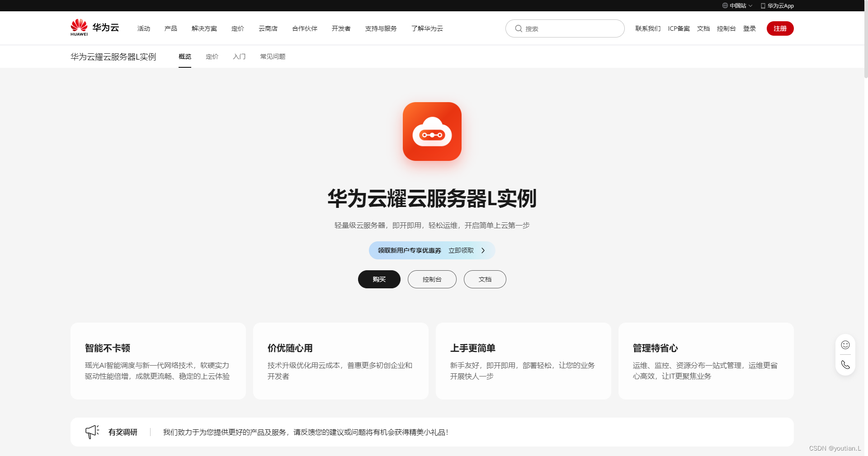Select the 概览 tab
This screenshot has height=456, width=868.
point(185,56)
